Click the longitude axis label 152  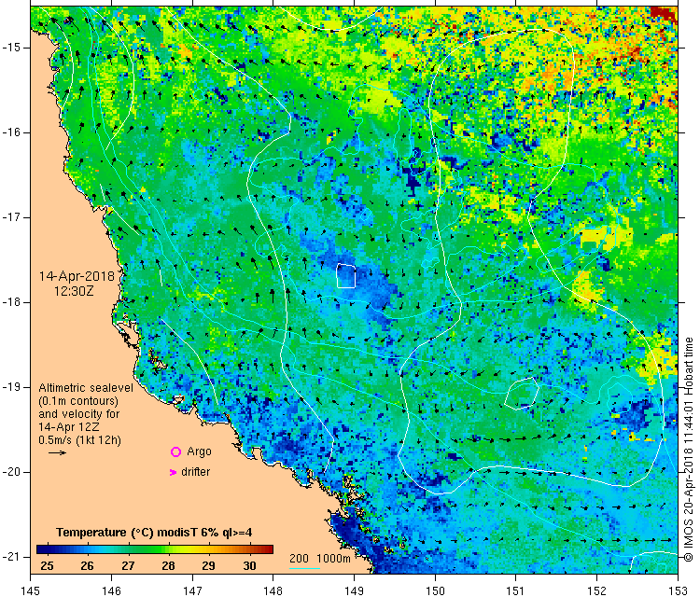click(597, 590)
